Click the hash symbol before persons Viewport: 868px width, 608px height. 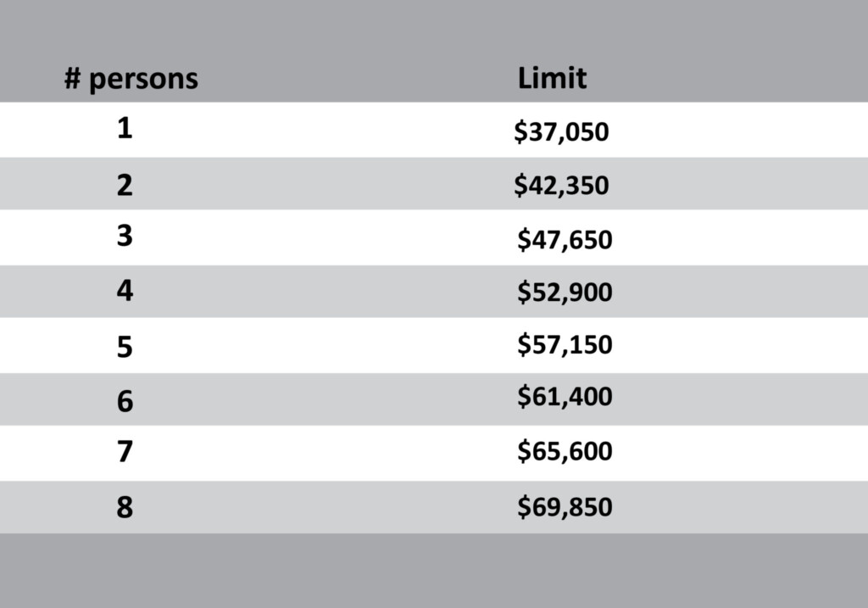pyautogui.click(x=73, y=77)
